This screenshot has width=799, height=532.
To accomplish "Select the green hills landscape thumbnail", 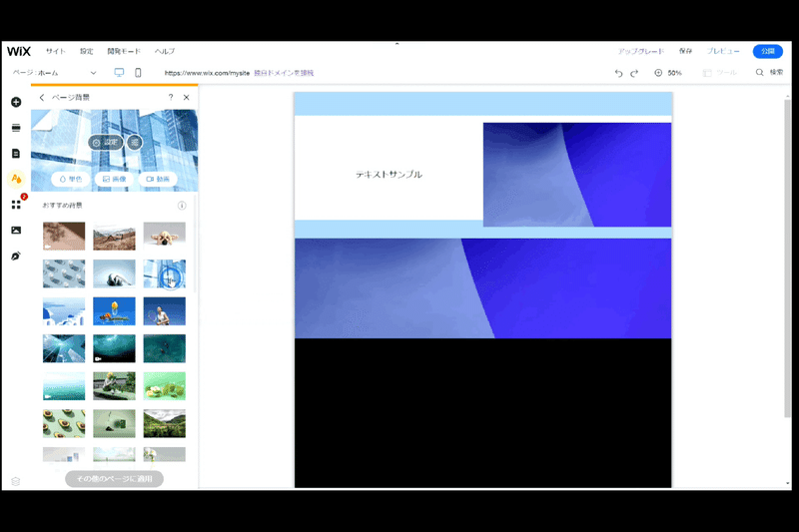I will coord(165,423).
